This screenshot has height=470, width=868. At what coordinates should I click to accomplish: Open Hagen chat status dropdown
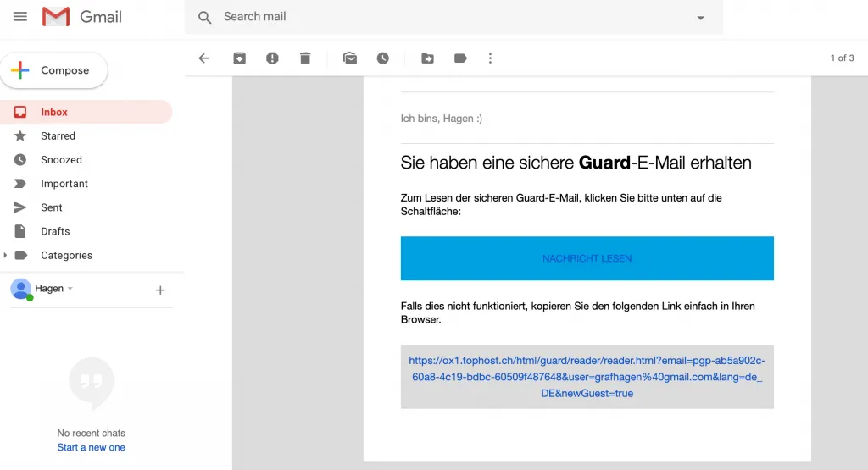(70, 289)
